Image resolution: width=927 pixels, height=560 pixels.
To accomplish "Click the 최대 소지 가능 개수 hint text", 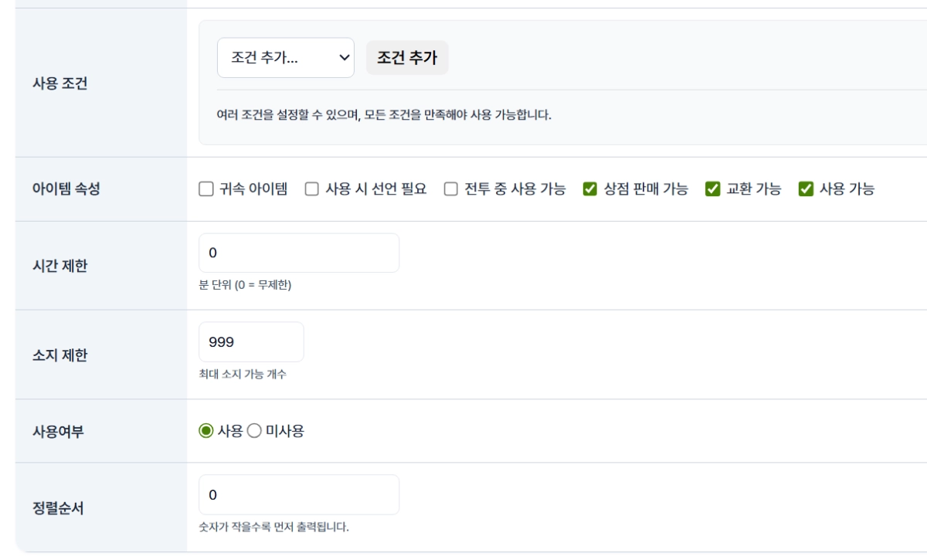I will click(x=243, y=375).
